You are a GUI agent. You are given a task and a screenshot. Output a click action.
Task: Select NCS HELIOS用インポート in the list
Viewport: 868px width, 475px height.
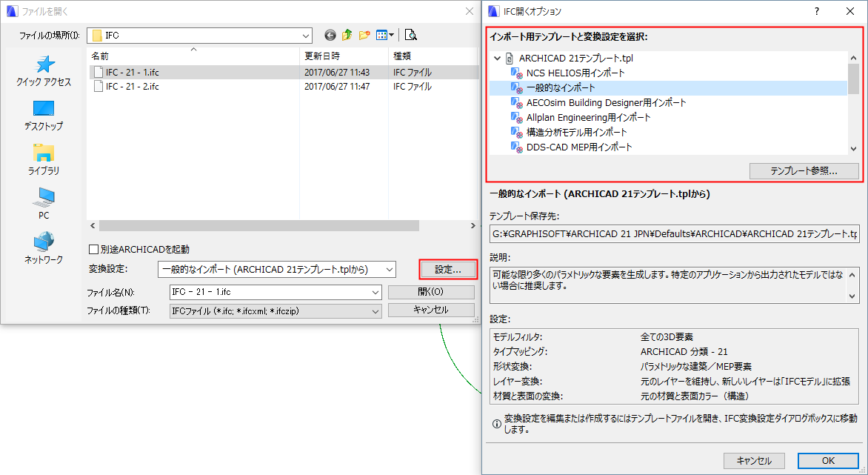[x=575, y=73]
